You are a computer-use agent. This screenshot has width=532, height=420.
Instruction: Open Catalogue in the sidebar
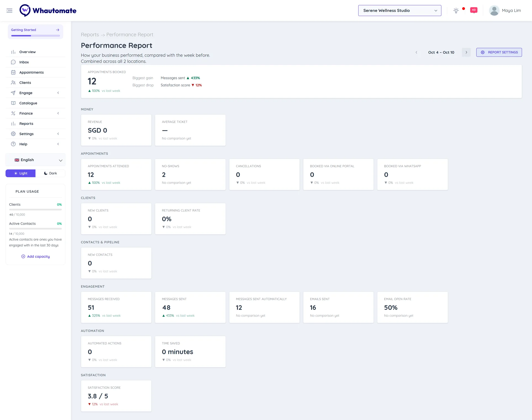coord(35,103)
